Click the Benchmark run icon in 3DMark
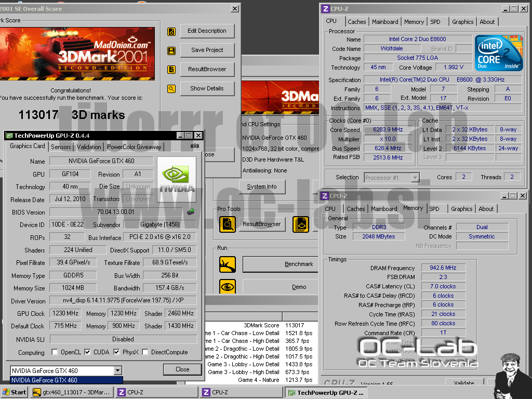 [228, 264]
